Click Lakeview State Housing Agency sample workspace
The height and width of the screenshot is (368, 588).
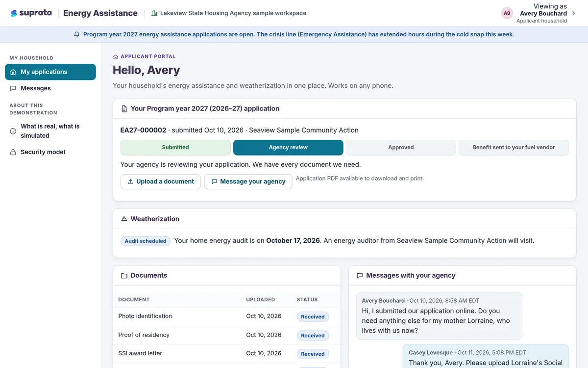(233, 13)
